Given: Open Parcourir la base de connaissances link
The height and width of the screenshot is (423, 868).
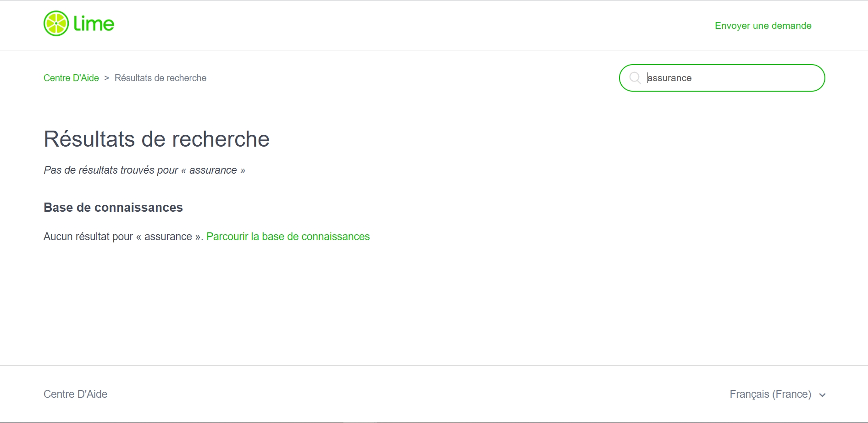Looking at the screenshot, I should [288, 236].
